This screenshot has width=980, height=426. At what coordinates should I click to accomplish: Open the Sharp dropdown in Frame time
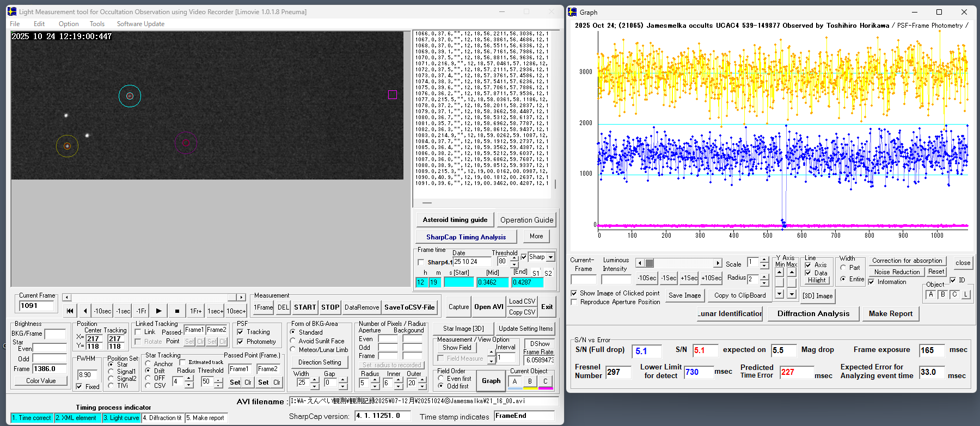pyautogui.click(x=550, y=257)
